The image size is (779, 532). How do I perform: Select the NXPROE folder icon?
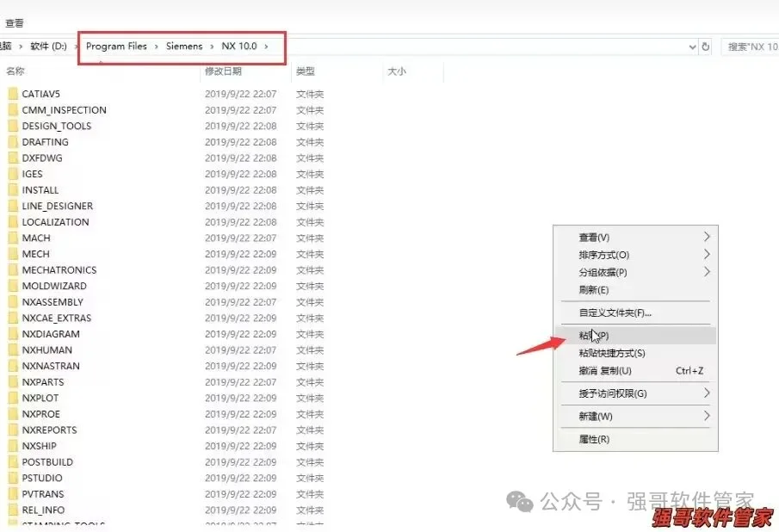point(13,414)
